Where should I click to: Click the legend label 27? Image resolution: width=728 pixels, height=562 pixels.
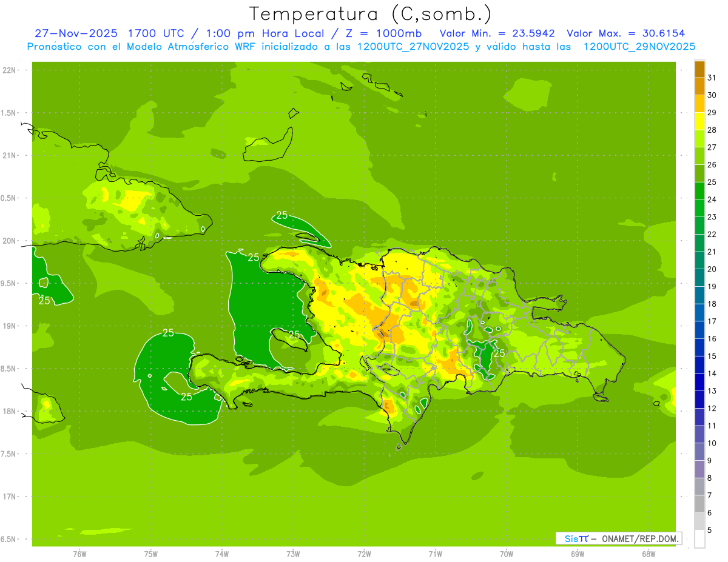[712, 147]
